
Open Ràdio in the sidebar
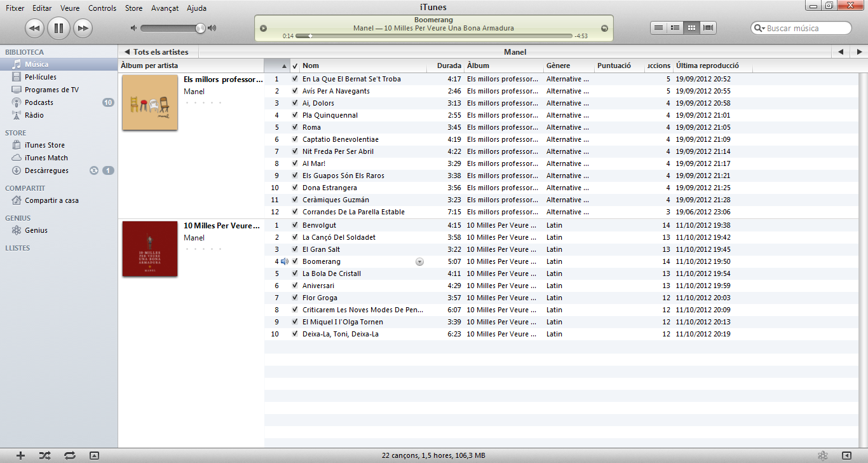(x=58, y=115)
